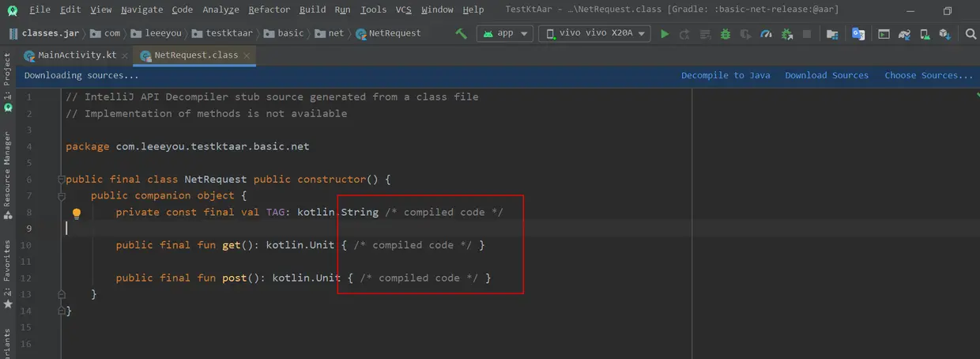The height and width of the screenshot is (359, 980).
Task: Open the Refactor menu
Action: pyautogui.click(x=269, y=9)
